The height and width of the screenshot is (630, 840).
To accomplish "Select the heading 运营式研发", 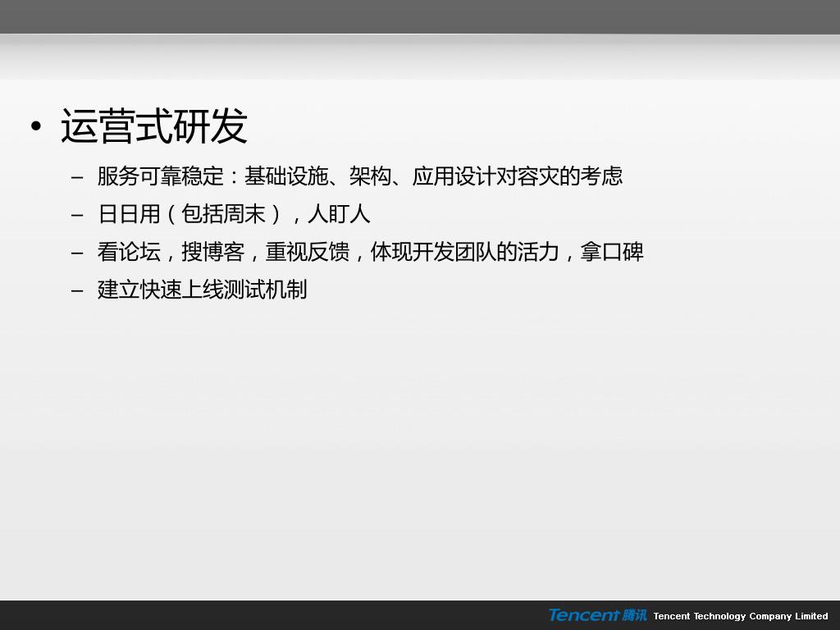I will coord(153,126).
